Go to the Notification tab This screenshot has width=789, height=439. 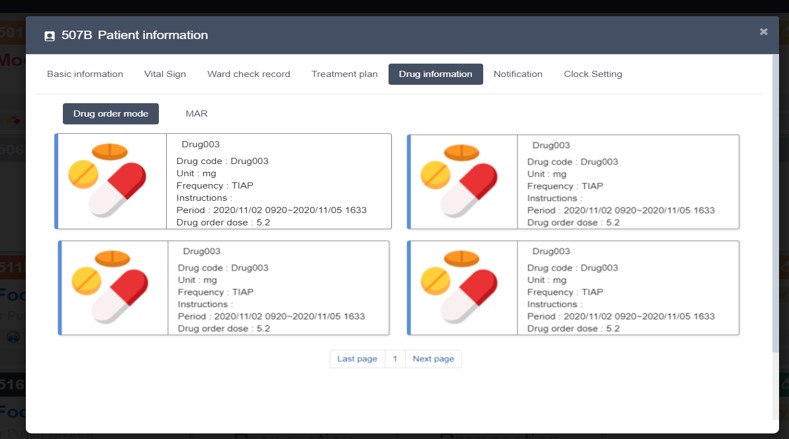[518, 74]
